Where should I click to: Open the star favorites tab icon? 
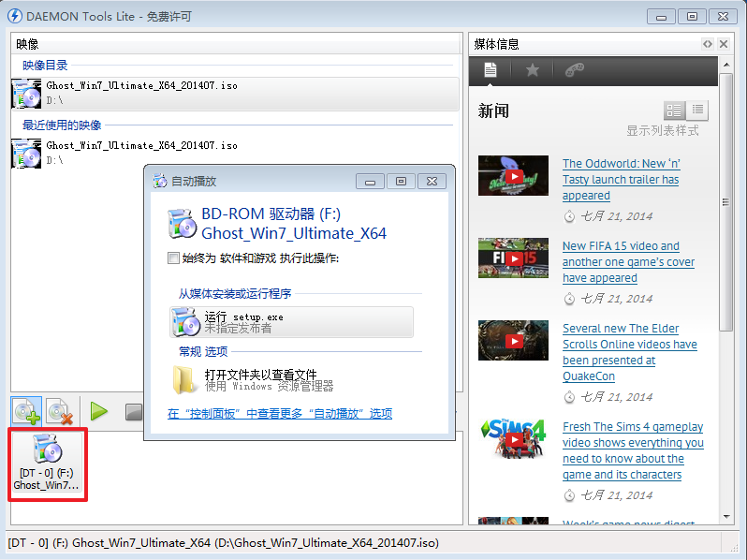point(532,70)
